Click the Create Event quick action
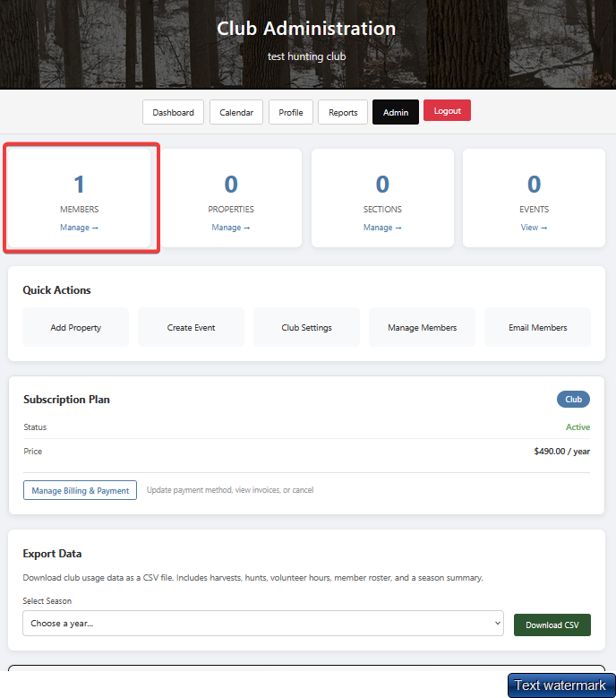 (x=191, y=327)
